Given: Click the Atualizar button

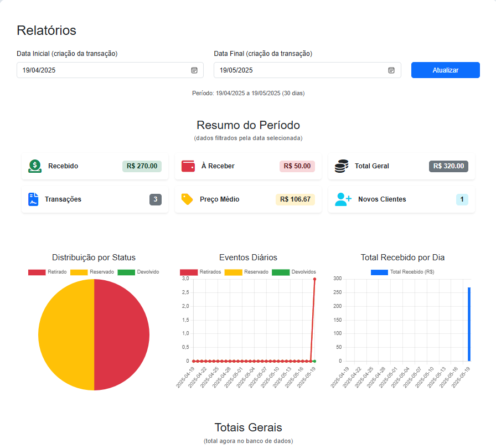Looking at the screenshot, I should tap(446, 70).
